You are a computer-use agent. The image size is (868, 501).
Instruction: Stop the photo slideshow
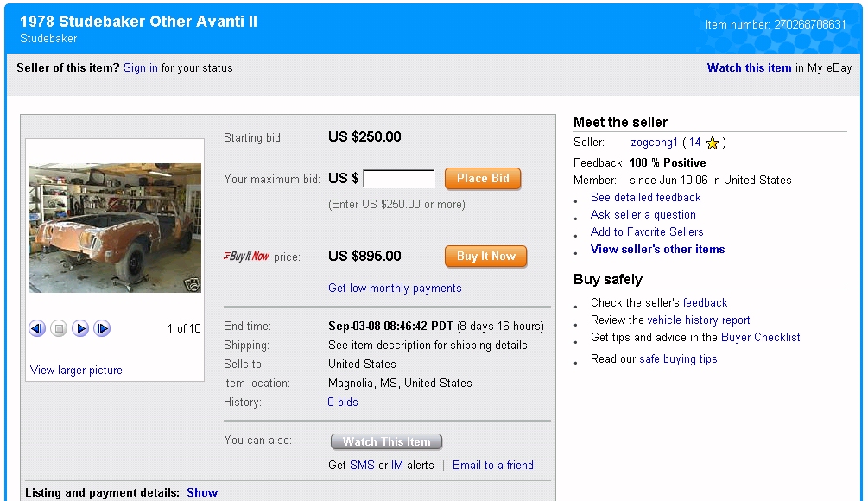[59, 328]
